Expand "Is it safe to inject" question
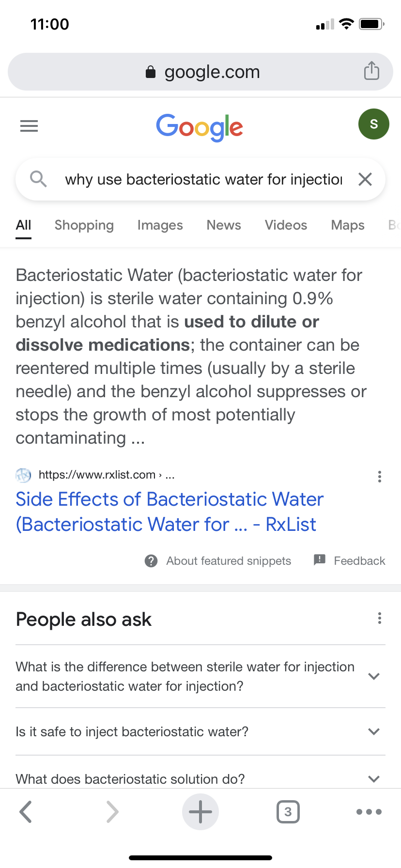Viewport: 401px width, 868px height. pyautogui.click(x=373, y=731)
